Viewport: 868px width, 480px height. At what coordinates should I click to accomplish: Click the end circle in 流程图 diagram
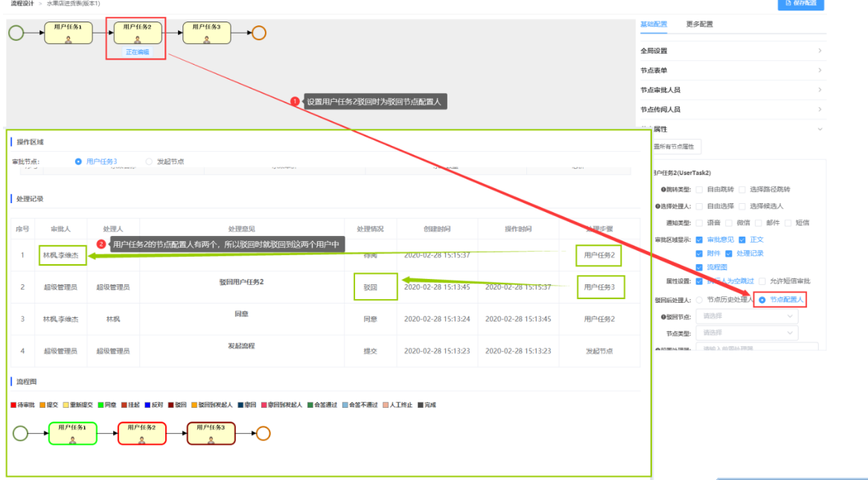263,433
